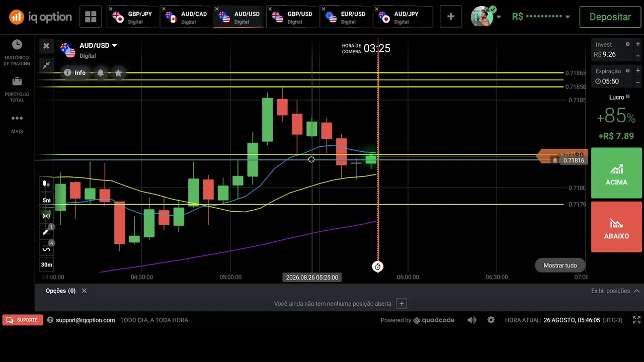Switch to EUR/USD tab
This screenshot has height=362, width=644.
click(347, 17)
